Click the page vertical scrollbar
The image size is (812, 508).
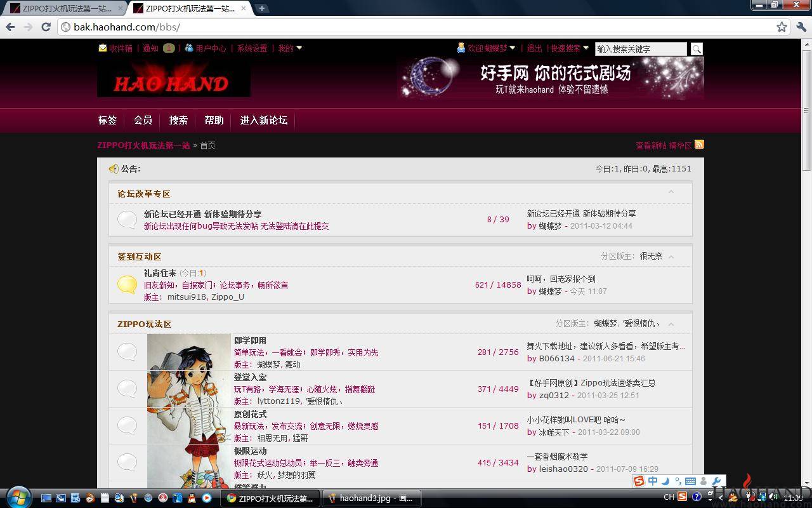click(807, 264)
